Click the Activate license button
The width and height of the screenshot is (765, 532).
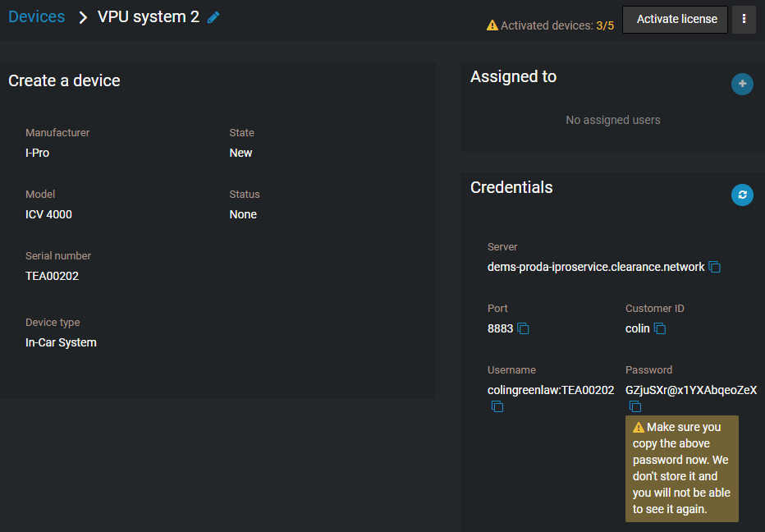pos(676,20)
